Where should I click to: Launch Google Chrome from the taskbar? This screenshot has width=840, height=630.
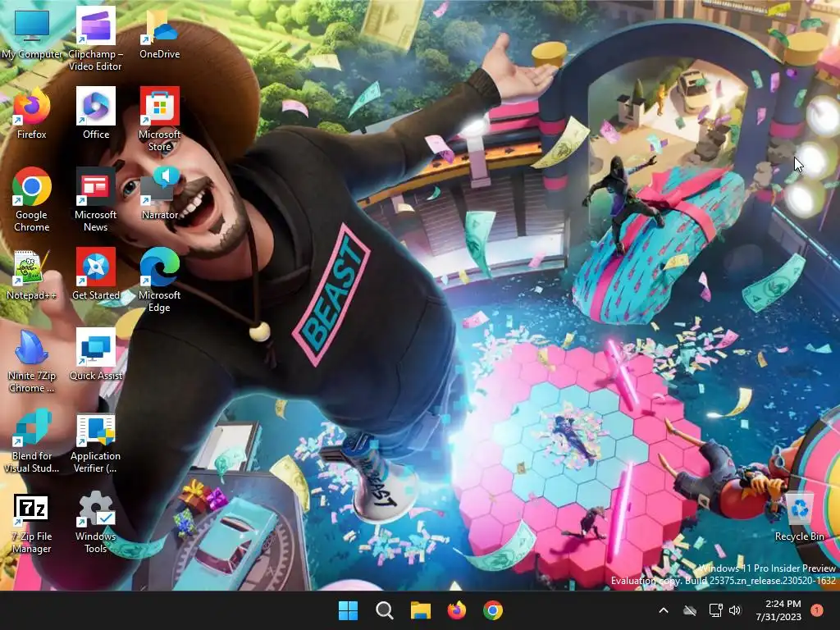[x=493, y=610]
